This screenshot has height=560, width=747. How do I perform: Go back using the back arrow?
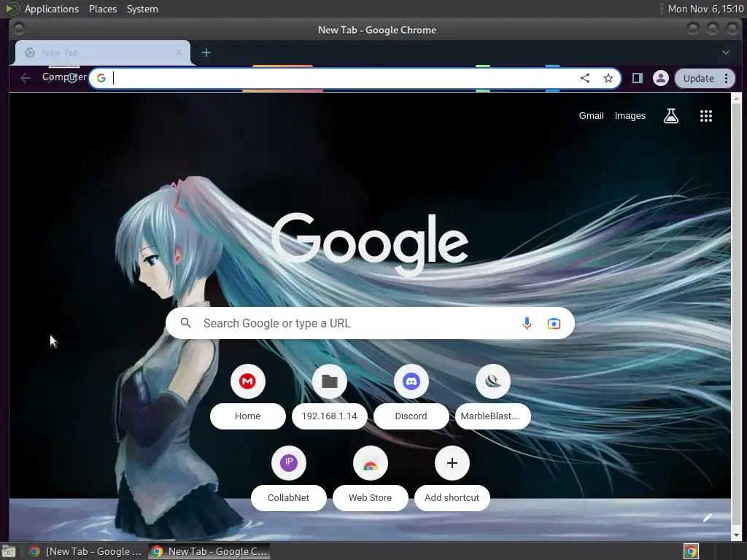click(26, 78)
